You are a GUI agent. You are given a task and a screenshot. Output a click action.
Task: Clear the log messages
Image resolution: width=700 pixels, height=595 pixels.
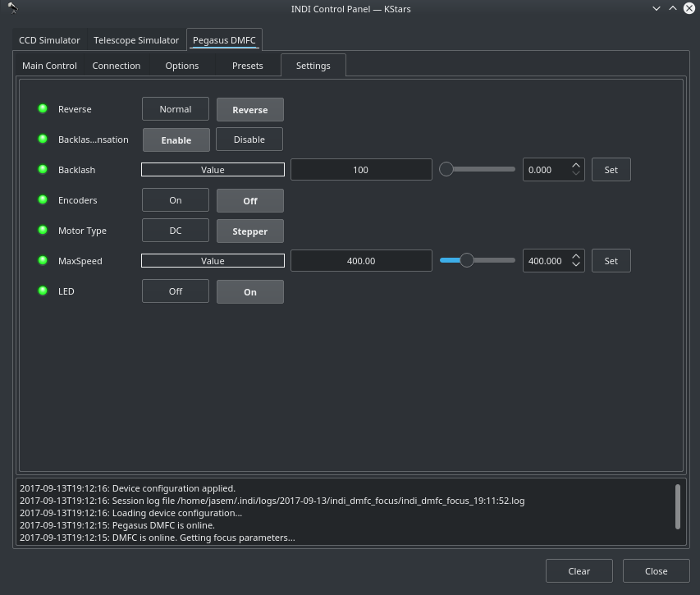(579, 571)
